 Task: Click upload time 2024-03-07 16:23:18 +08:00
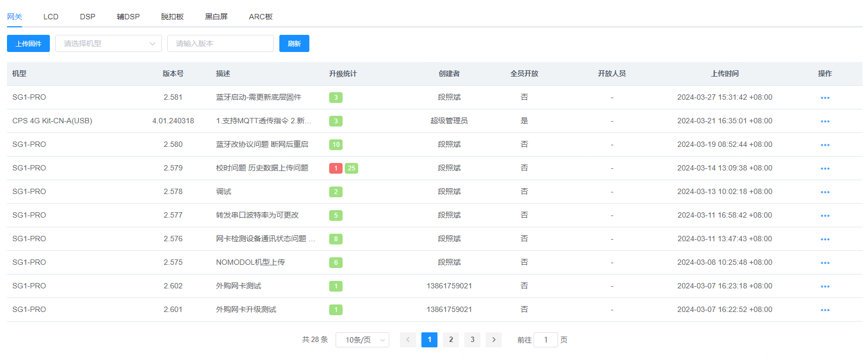click(725, 286)
